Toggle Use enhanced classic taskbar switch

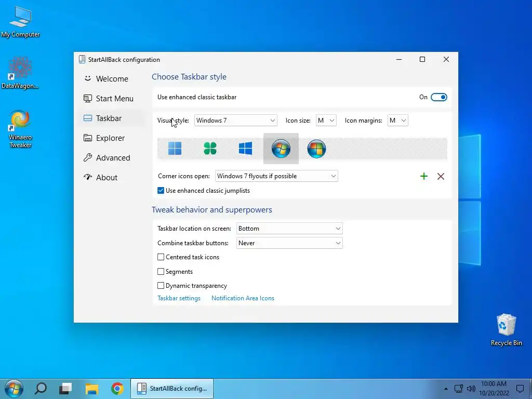[438, 97]
